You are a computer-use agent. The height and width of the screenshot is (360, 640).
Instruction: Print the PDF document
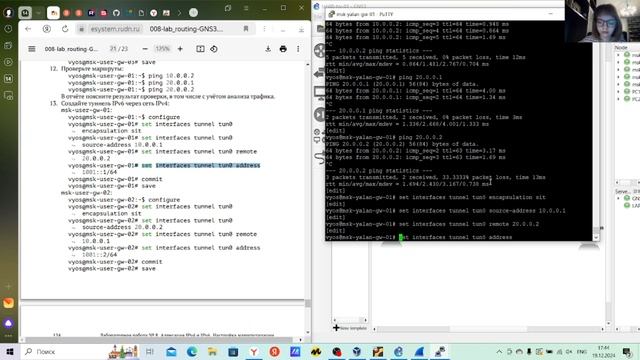click(x=283, y=49)
